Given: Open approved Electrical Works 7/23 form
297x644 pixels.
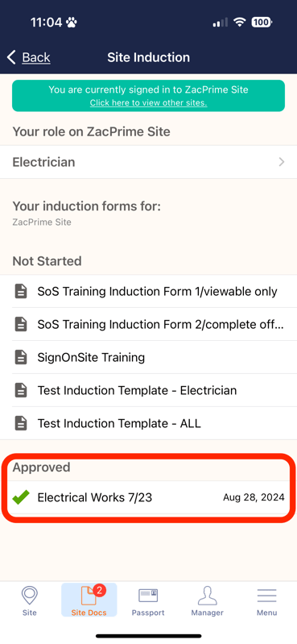Looking at the screenshot, I should click(148, 497).
